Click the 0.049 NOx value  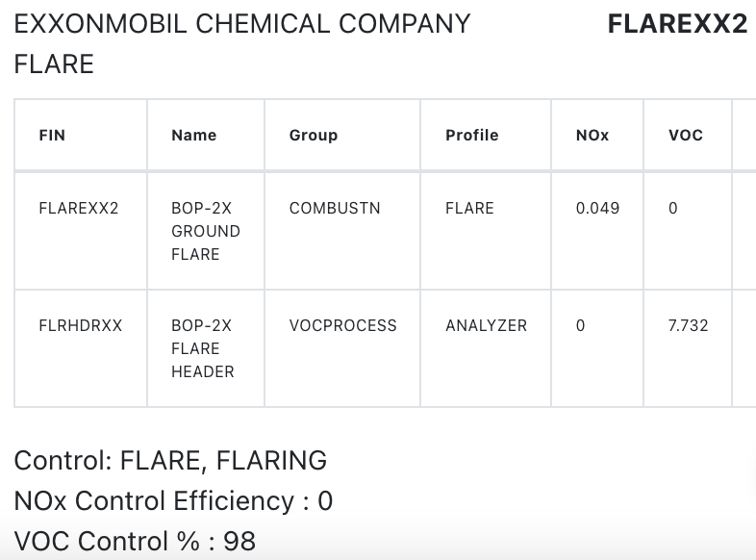[x=597, y=208]
